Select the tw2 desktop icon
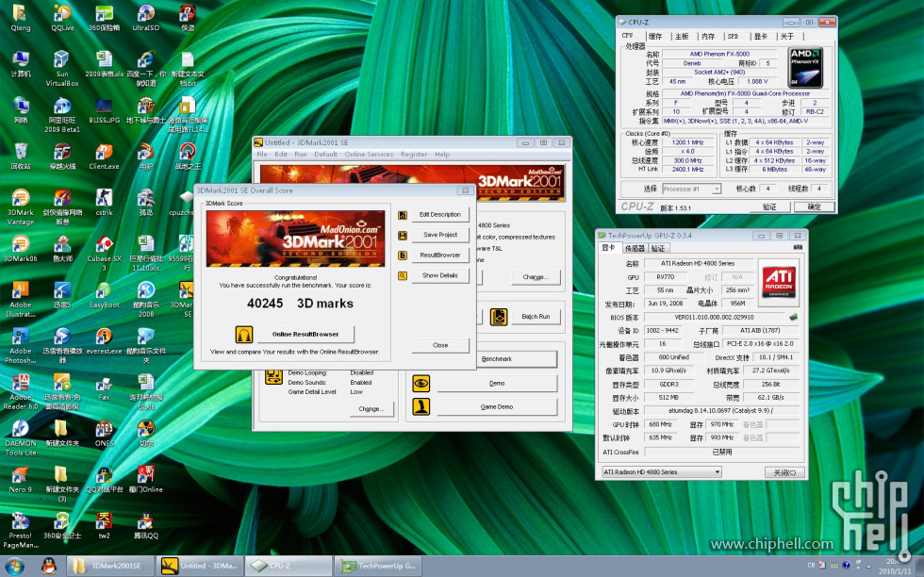This screenshot has width=924, height=577. click(105, 525)
